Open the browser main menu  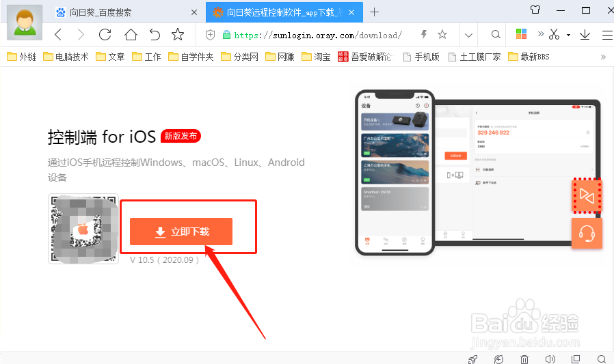point(607,36)
